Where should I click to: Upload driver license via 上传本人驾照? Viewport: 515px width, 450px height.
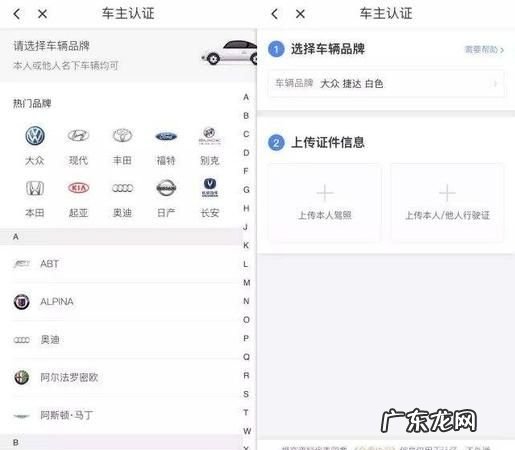click(x=325, y=203)
